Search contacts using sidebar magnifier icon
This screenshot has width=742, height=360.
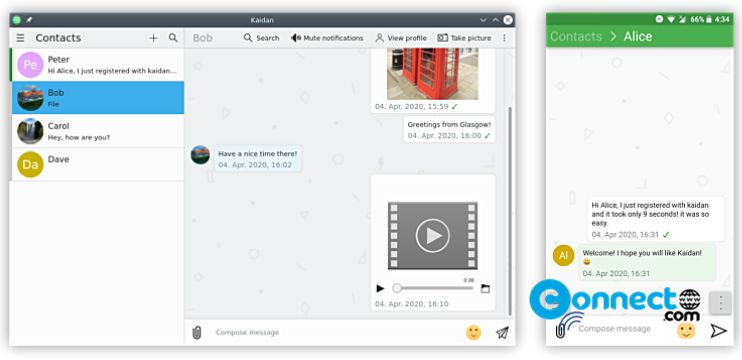pyautogui.click(x=173, y=38)
